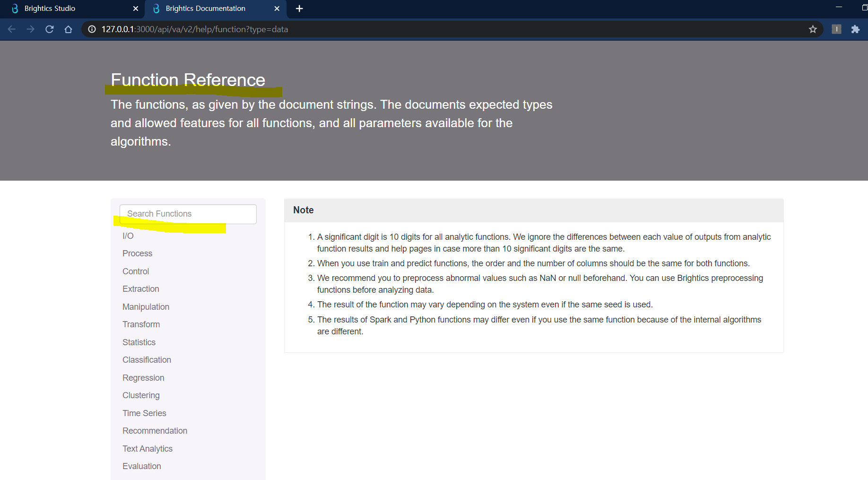
Task: Click note about same seed results varying
Action: 485,305
